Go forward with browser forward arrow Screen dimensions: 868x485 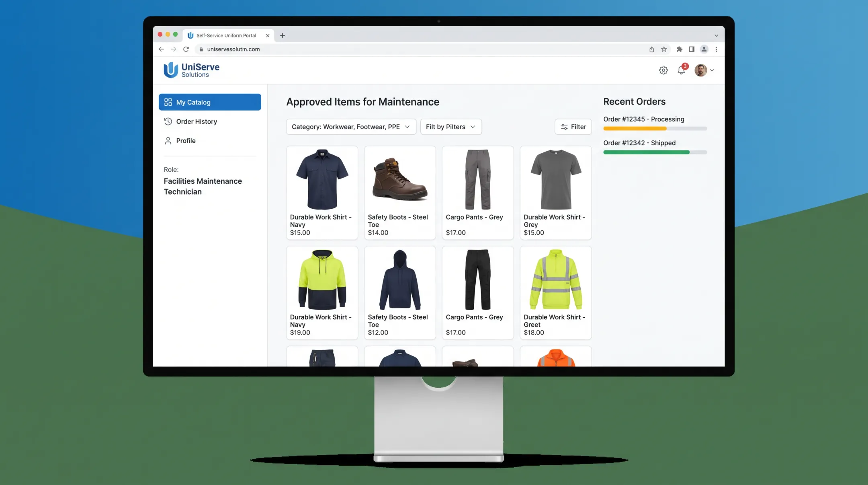[174, 49]
